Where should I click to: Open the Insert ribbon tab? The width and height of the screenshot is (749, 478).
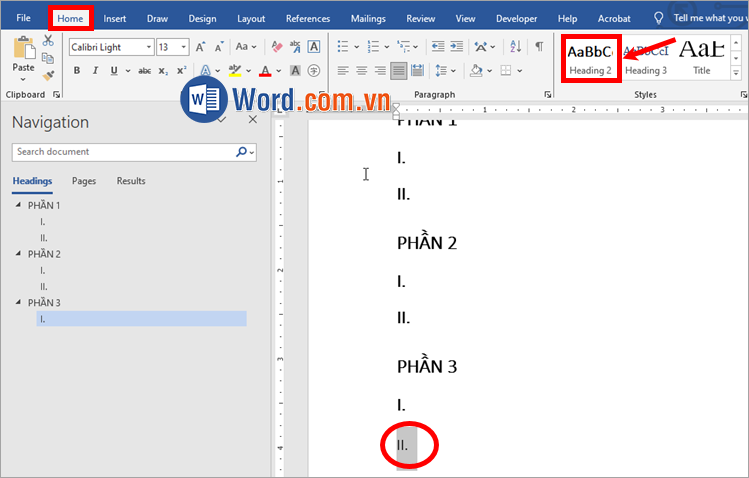point(115,18)
